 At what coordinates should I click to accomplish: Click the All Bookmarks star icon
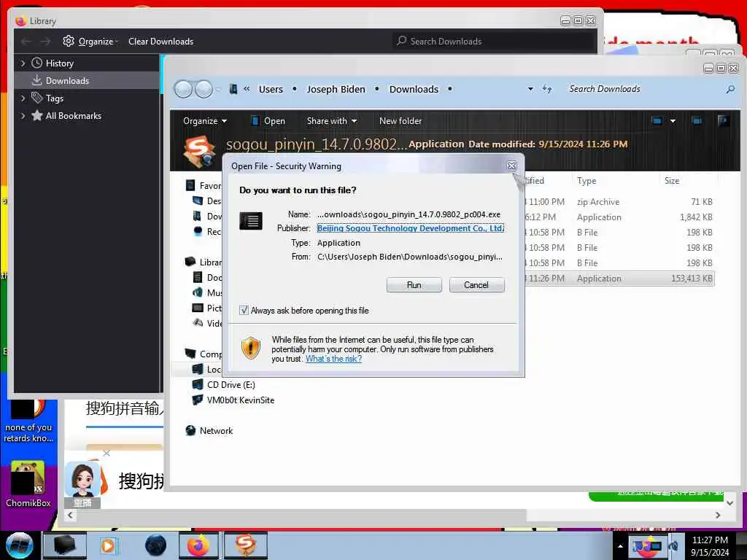[x=36, y=115]
